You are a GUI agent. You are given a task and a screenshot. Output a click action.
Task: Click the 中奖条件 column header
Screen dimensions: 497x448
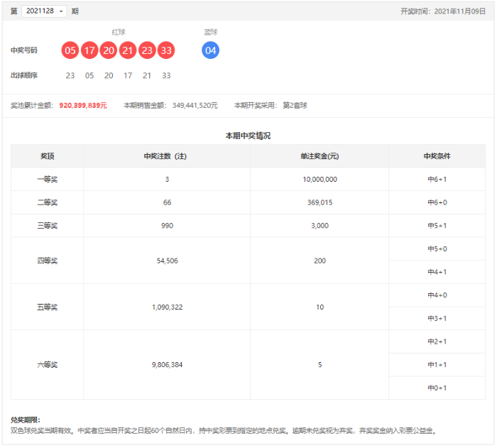tap(437, 156)
